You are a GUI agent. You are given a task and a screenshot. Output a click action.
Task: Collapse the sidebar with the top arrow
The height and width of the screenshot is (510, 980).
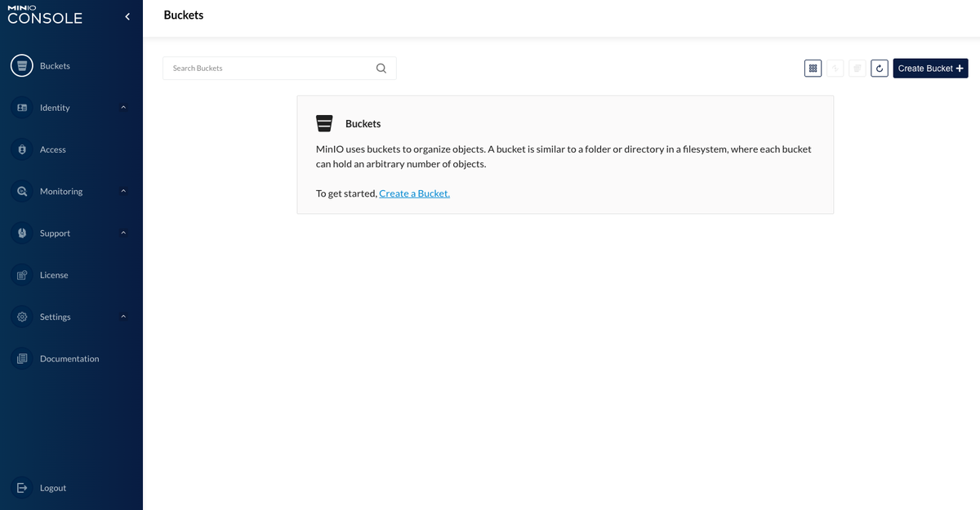[x=127, y=16]
